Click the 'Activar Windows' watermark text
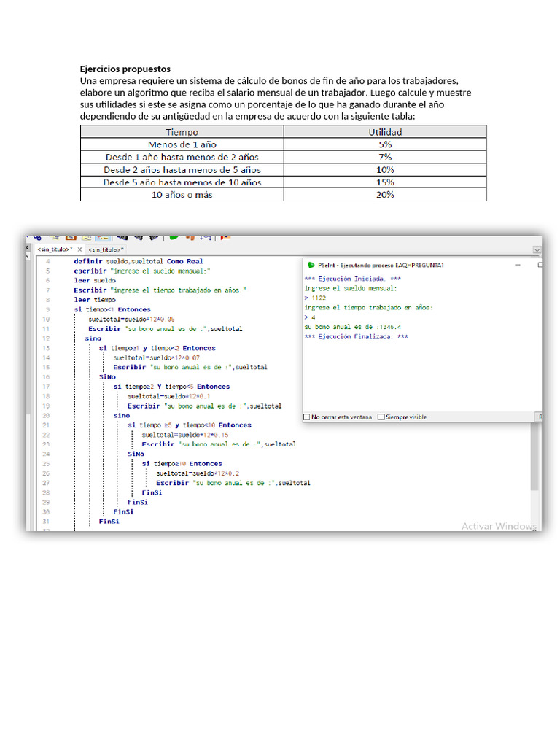Screen dimensions: 560x747 [x=499, y=526]
